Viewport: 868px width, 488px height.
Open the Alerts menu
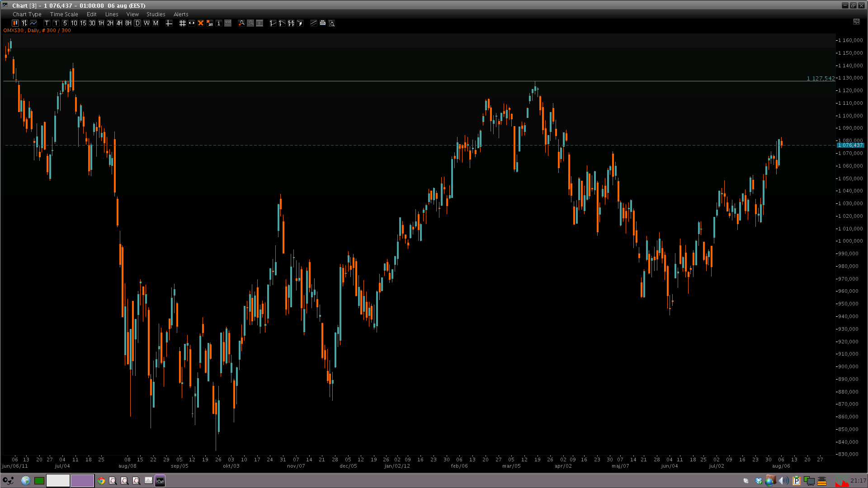click(181, 14)
